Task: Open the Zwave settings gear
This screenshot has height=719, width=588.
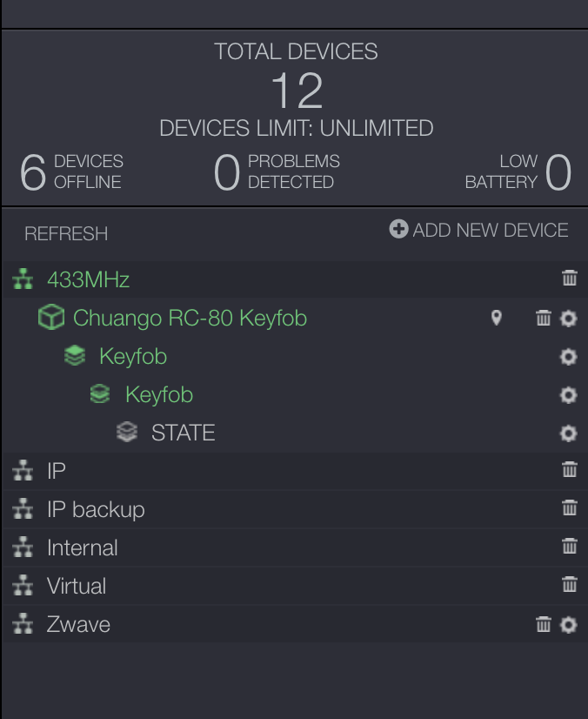Action: point(569,624)
